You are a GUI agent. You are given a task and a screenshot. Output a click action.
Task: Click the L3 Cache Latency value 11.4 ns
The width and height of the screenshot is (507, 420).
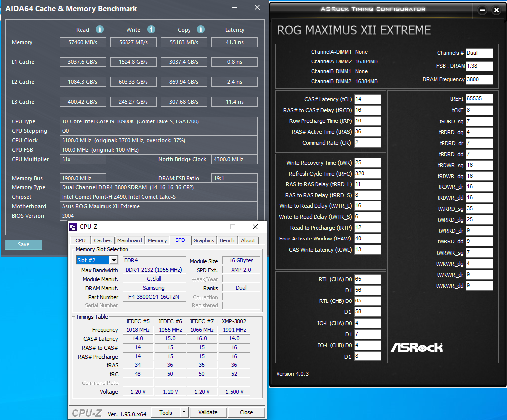(x=235, y=102)
